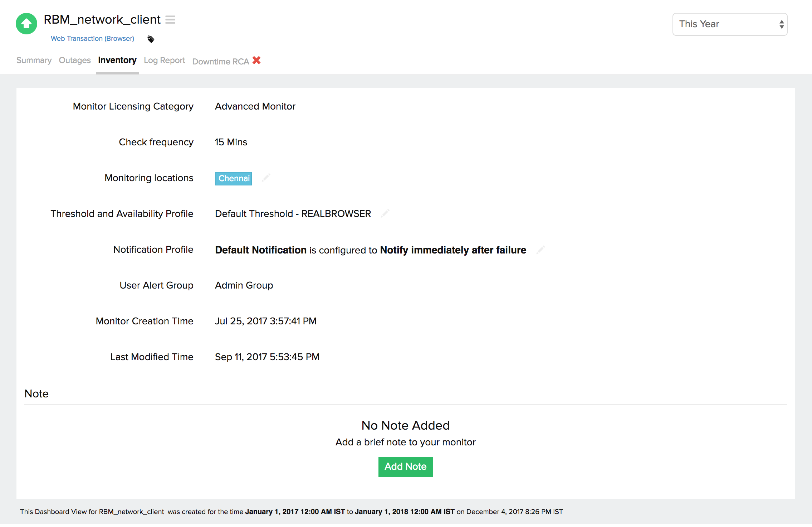Click the pencil icon next to REALBROWSER threshold
This screenshot has height=527, width=812.
click(385, 213)
